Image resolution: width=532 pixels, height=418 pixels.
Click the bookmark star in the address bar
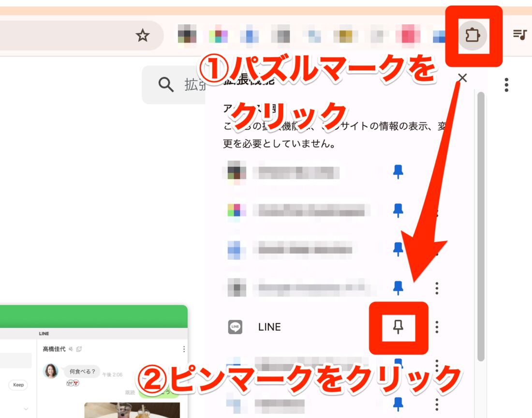(x=143, y=35)
